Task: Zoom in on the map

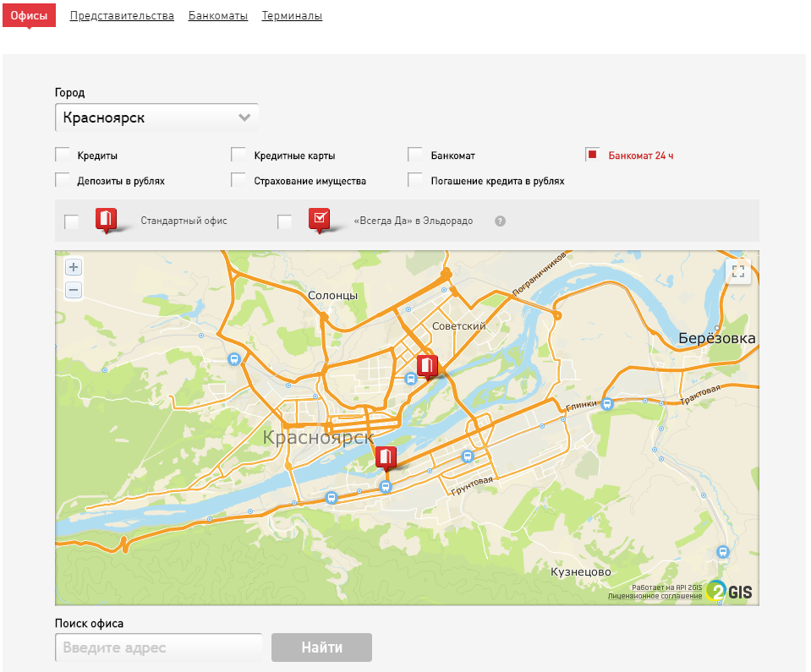Action: 74,268
